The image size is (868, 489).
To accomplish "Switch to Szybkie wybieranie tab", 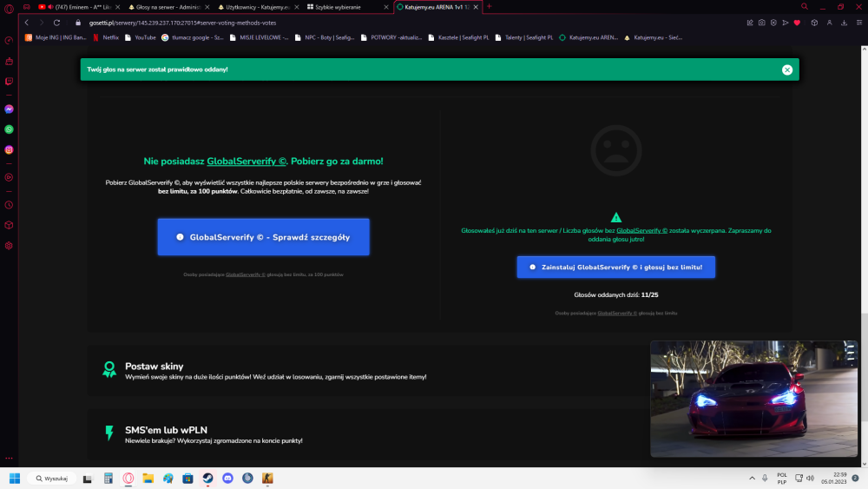I will (x=347, y=7).
